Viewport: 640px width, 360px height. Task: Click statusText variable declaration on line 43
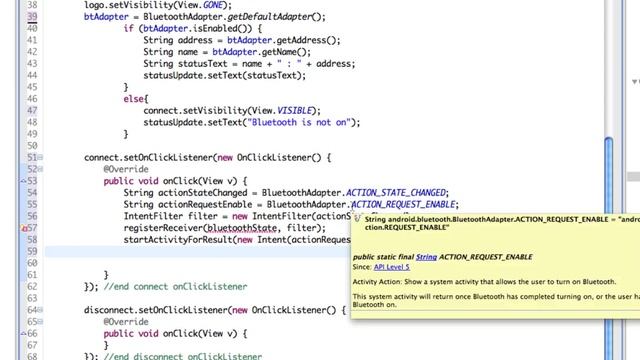[202, 64]
